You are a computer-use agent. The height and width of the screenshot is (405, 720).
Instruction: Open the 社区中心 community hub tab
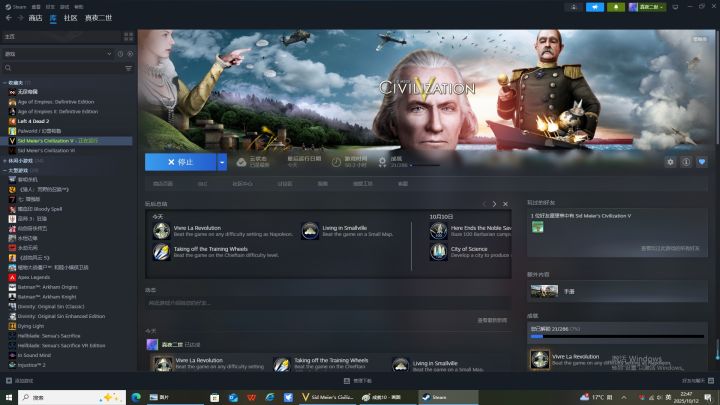242,184
